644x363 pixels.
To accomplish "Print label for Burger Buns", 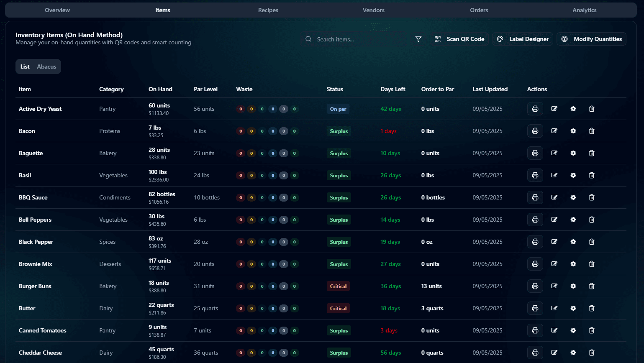I will coord(535,286).
